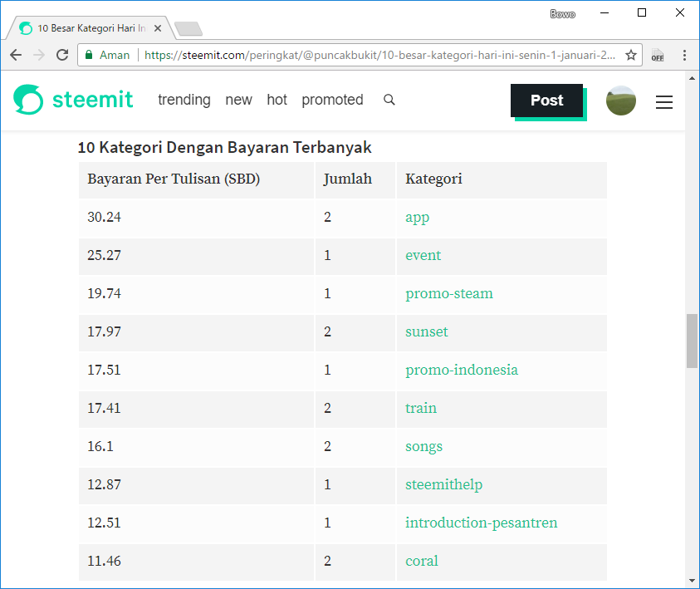Click the browser reload icon
The image size is (700, 589).
coord(62,55)
